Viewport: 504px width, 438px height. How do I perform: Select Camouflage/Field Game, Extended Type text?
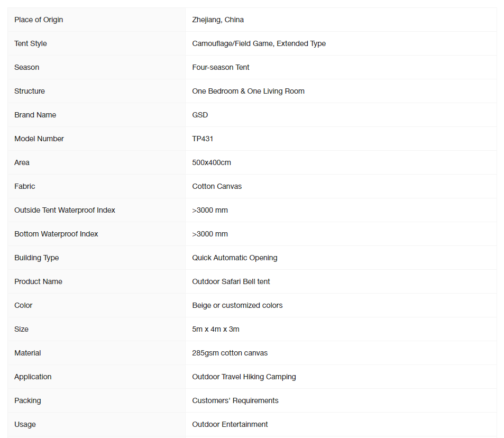[x=259, y=43]
